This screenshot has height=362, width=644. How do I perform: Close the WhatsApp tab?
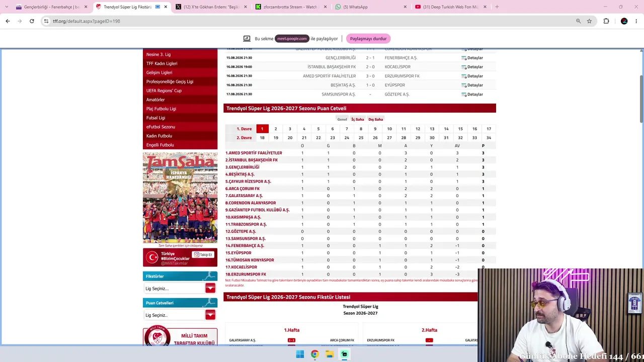pos(405,7)
